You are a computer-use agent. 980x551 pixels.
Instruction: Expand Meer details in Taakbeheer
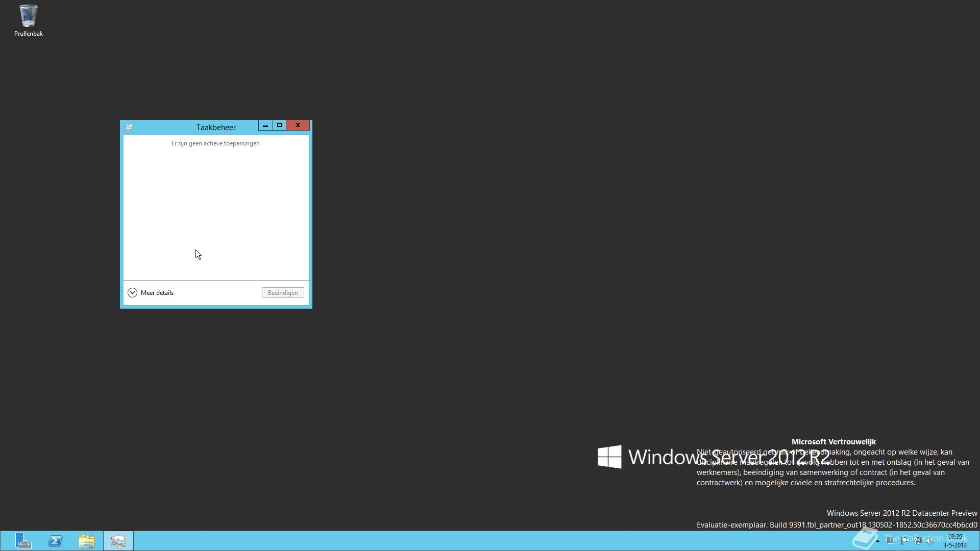pyautogui.click(x=151, y=293)
